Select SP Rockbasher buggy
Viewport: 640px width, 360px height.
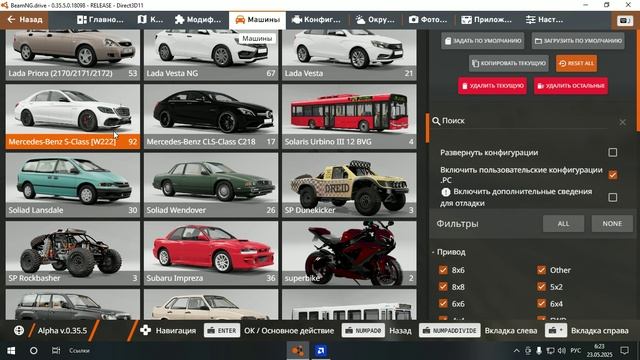[x=73, y=253]
